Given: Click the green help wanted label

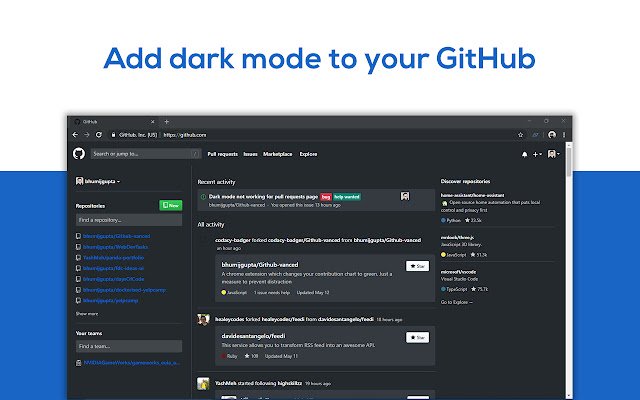Looking at the screenshot, I should tap(347, 197).
